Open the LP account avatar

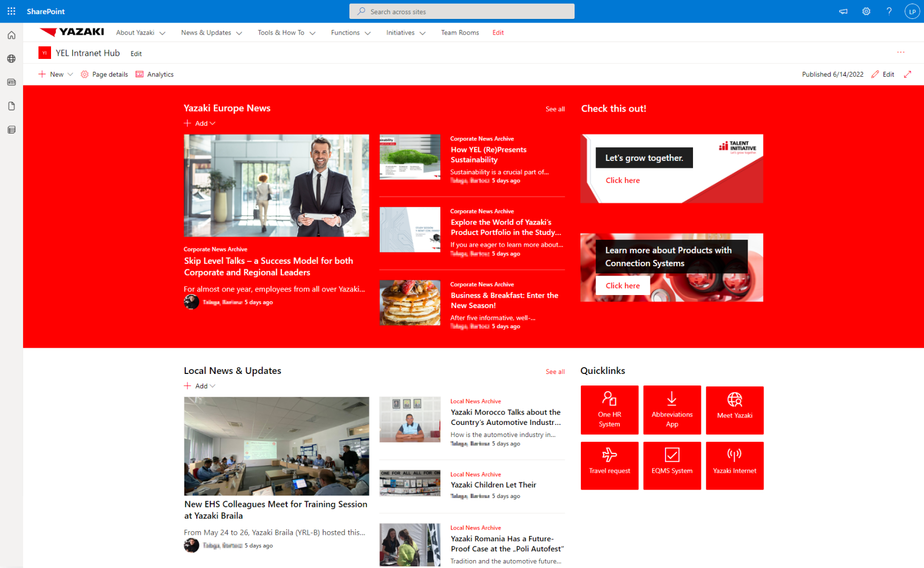pyautogui.click(x=912, y=11)
